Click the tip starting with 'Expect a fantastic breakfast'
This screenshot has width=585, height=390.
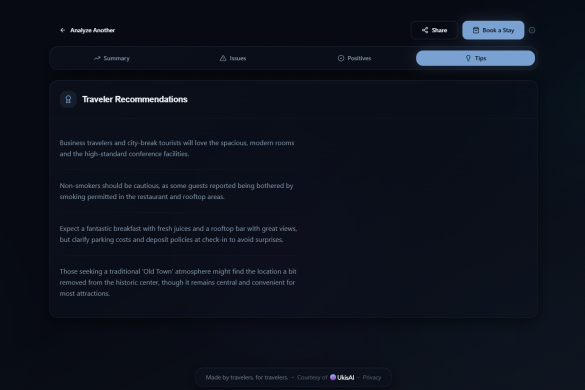[178, 234]
